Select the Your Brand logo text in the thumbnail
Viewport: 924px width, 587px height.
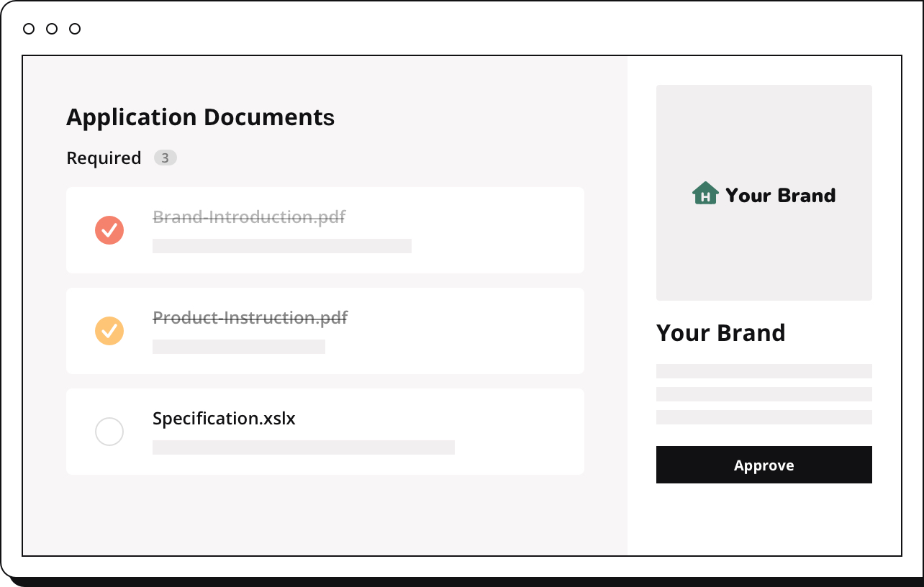pos(781,195)
